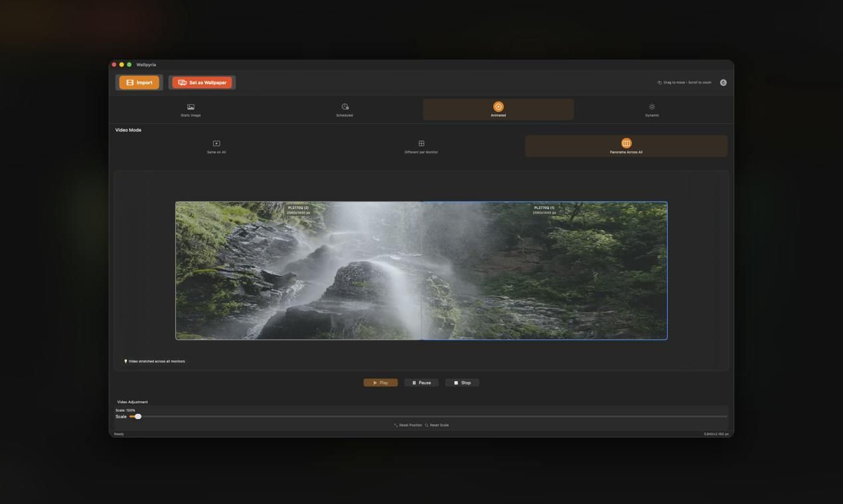Switch to the Scheduled tab
Viewport: 843px width, 504px height.
(345, 110)
